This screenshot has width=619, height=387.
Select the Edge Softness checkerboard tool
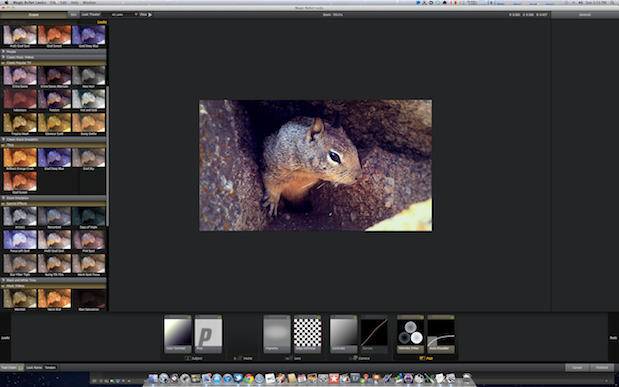(x=308, y=334)
